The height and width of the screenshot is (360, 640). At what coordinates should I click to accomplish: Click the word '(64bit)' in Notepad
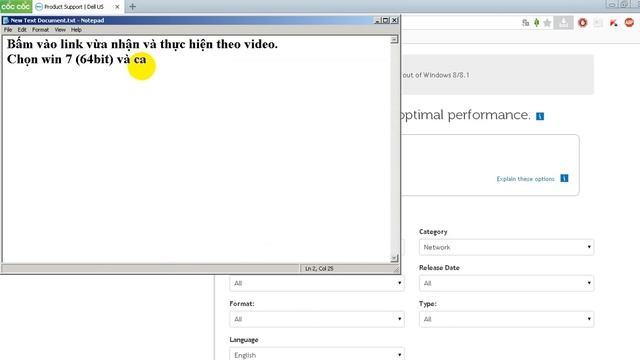pyautogui.click(x=94, y=59)
